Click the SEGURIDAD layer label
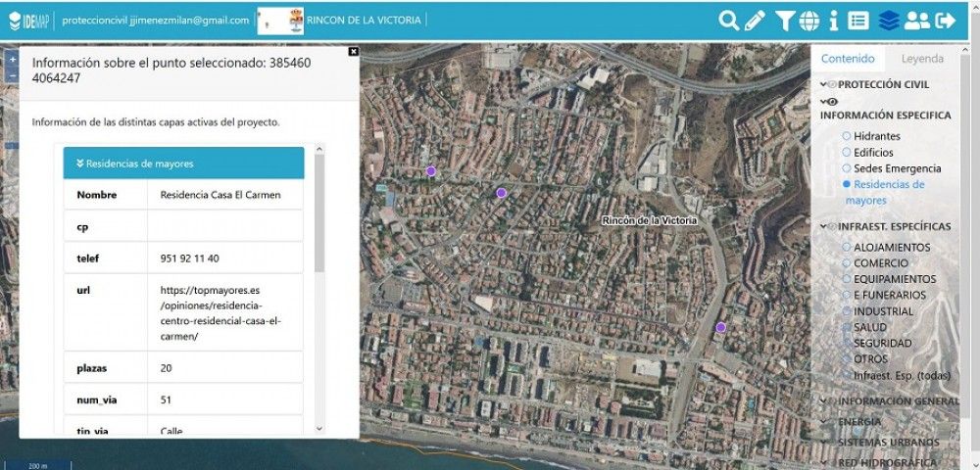 (883, 344)
